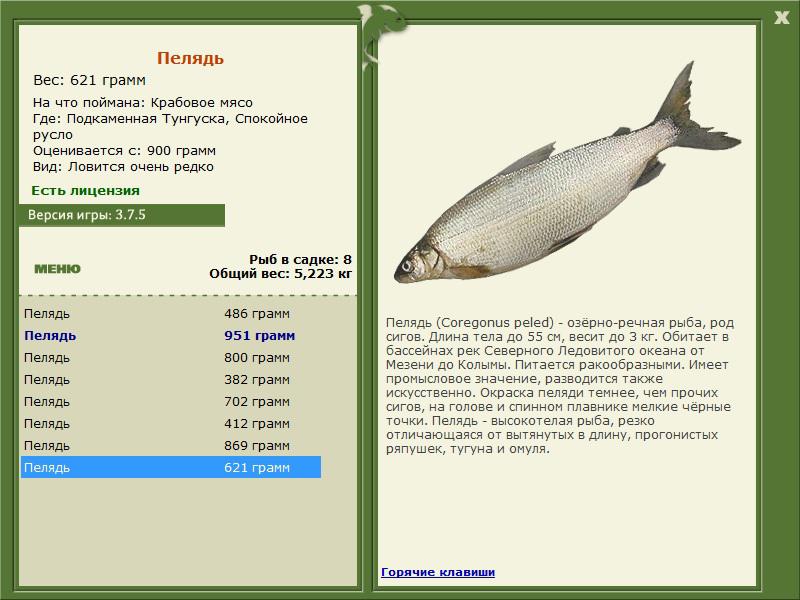The width and height of the screenshot is (800, 600).
Task: Select the Пелядь 800 грамм row
Action: point(171,358)
